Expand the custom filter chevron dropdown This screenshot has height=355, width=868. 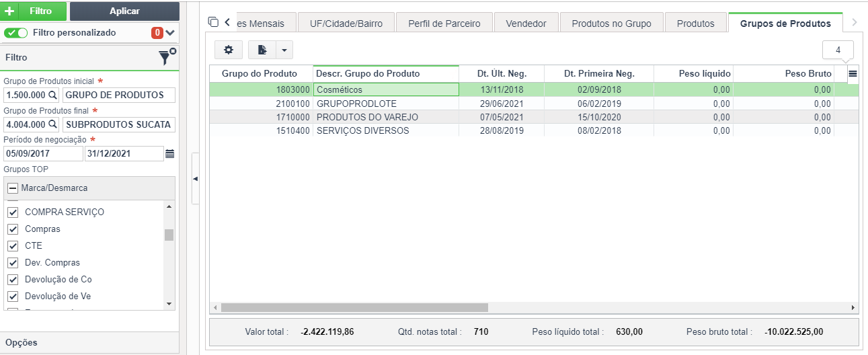170,33
